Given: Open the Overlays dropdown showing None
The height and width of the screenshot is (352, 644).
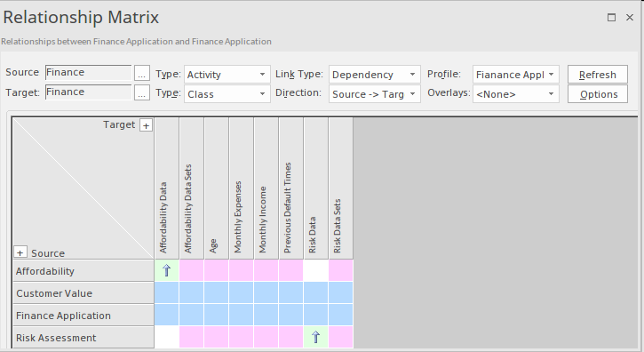Looking at the screenshot, I should 515,94.
